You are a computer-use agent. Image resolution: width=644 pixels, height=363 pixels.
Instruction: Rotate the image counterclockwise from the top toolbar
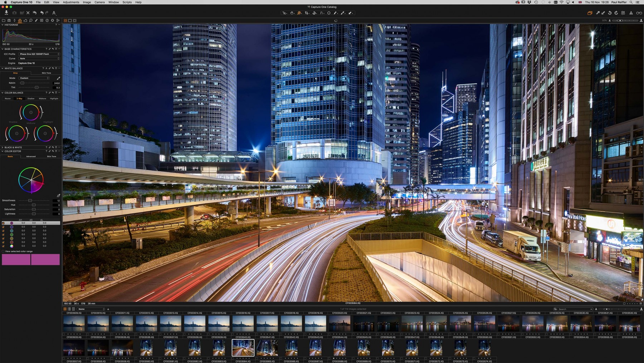point(610,13)
